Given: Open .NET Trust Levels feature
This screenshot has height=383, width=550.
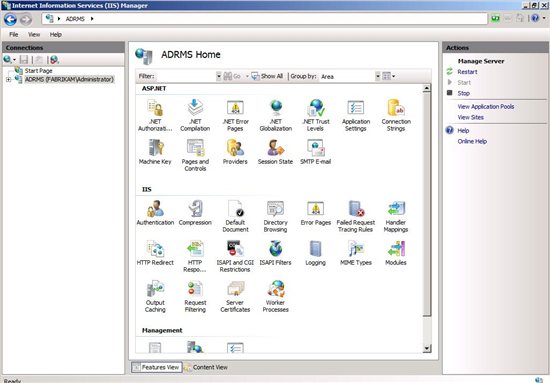Looking at the screenshot, I should click(x=316, y=115).
